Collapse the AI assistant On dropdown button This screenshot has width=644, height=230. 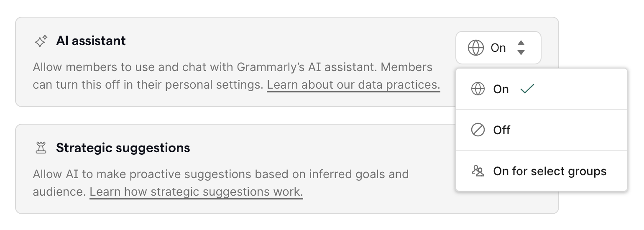tap(498, 48)
